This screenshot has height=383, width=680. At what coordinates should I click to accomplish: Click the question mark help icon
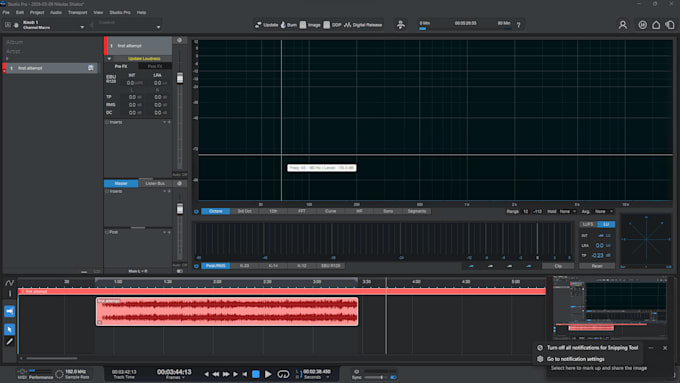coord(518,25)
